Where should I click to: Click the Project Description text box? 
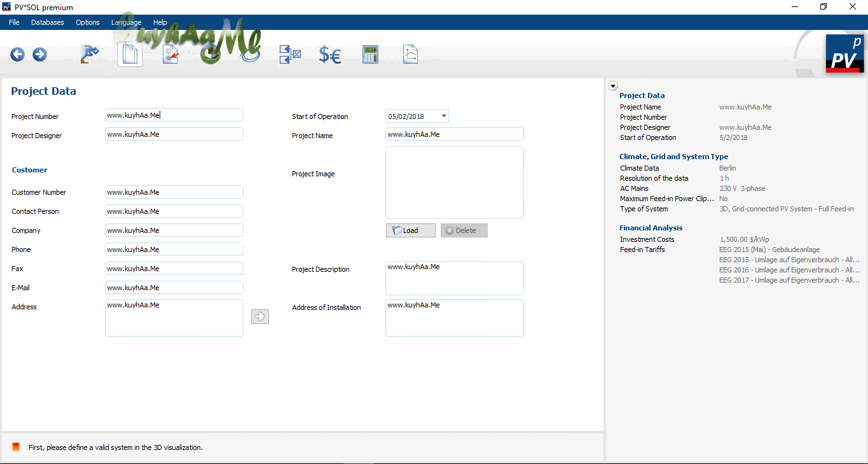[x=455, y=278]
